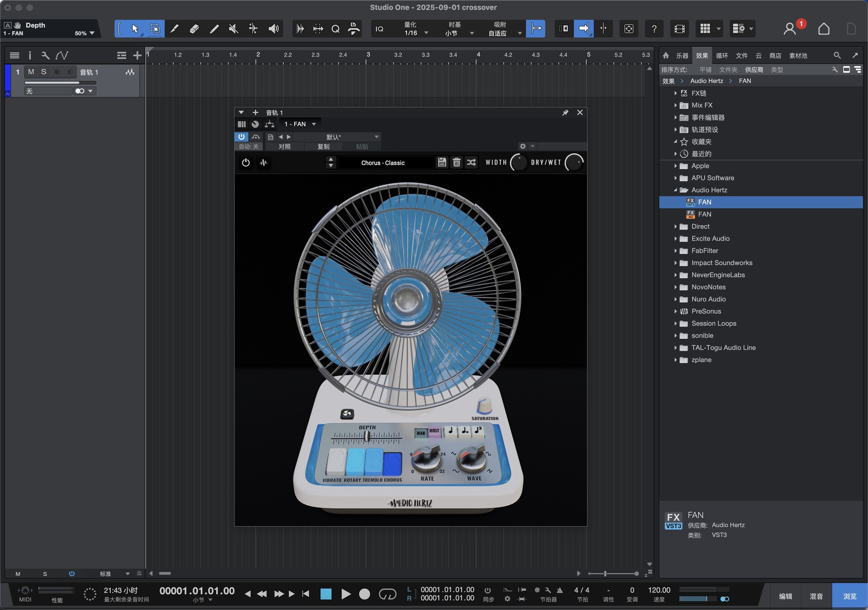868x610 pixels.
Task: Pin the plugin window
Action: (x=565, y=113)
